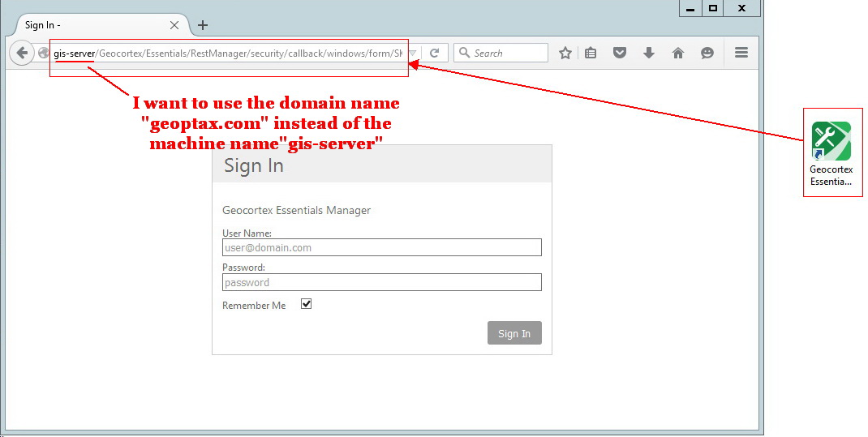Expand the URL history dropdown arrow

(x=412, y=53)
